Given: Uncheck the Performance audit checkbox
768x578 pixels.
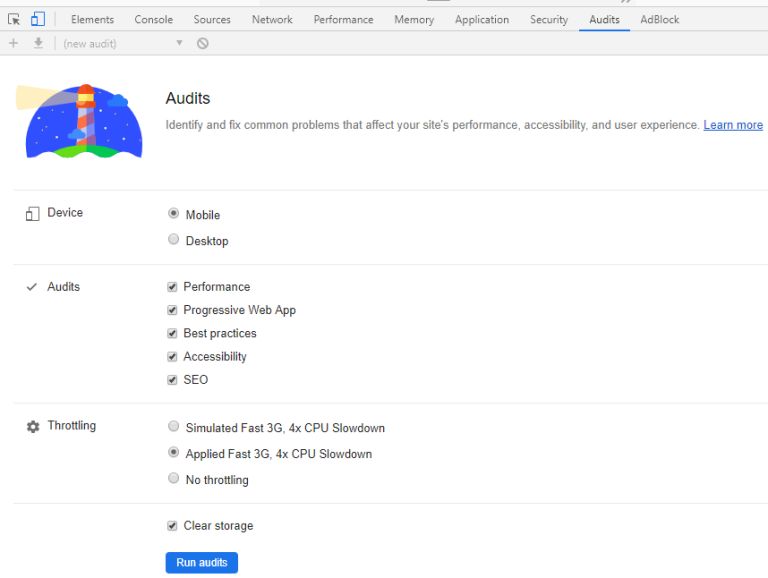Looking at the screenshot, I should coord(172,287).
